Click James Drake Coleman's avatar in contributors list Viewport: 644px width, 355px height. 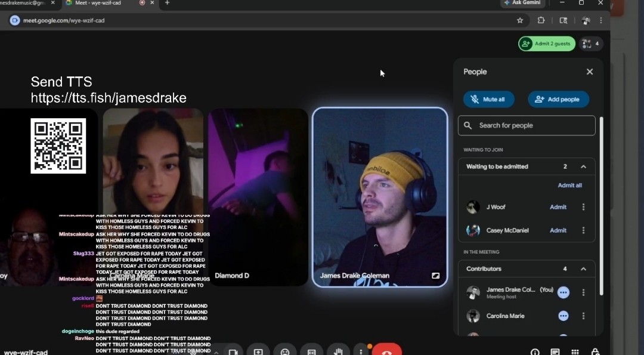click(473, 292)
